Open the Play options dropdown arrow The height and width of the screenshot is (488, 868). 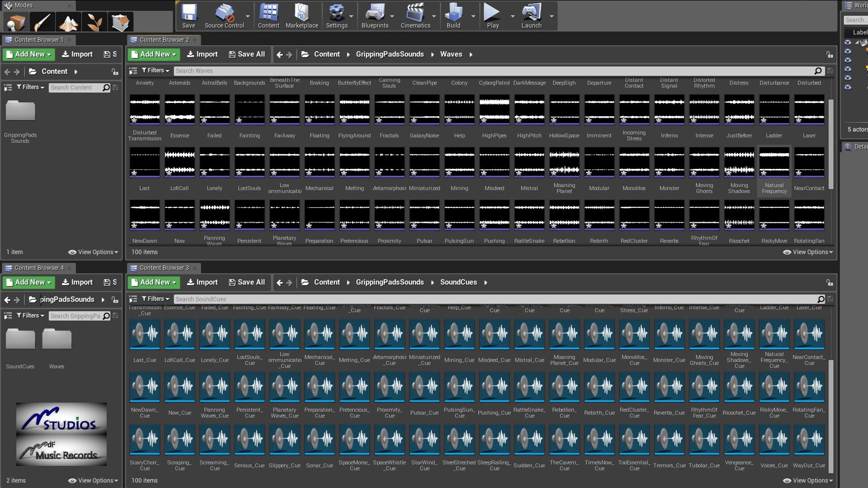click(512, 16)
